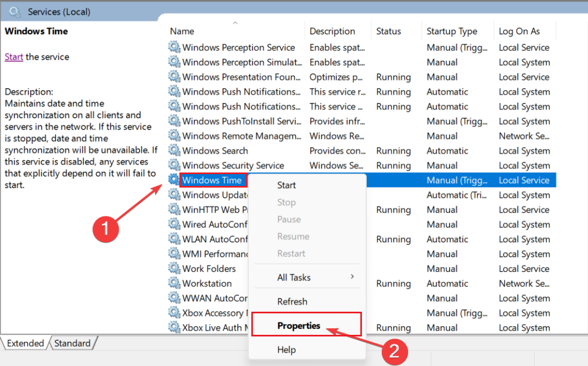Choose Start from the context menu
The width and height of the screenshot is (588, 366).
(287, 185)
